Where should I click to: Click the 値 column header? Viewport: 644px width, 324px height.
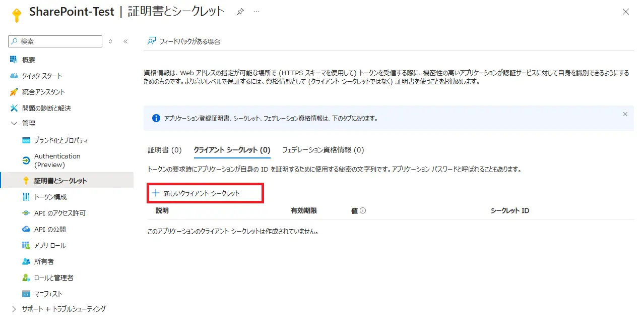click(x=354, y=211)
